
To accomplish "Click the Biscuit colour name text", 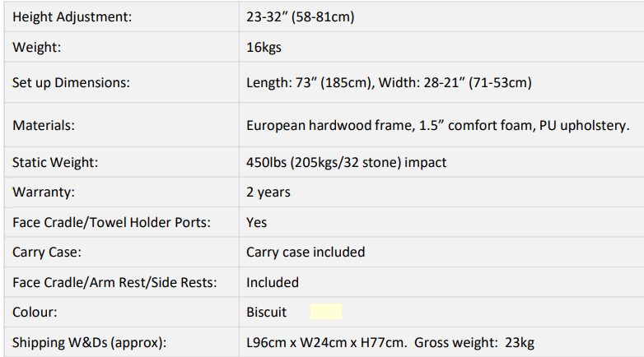I will (x=266, y=312).
